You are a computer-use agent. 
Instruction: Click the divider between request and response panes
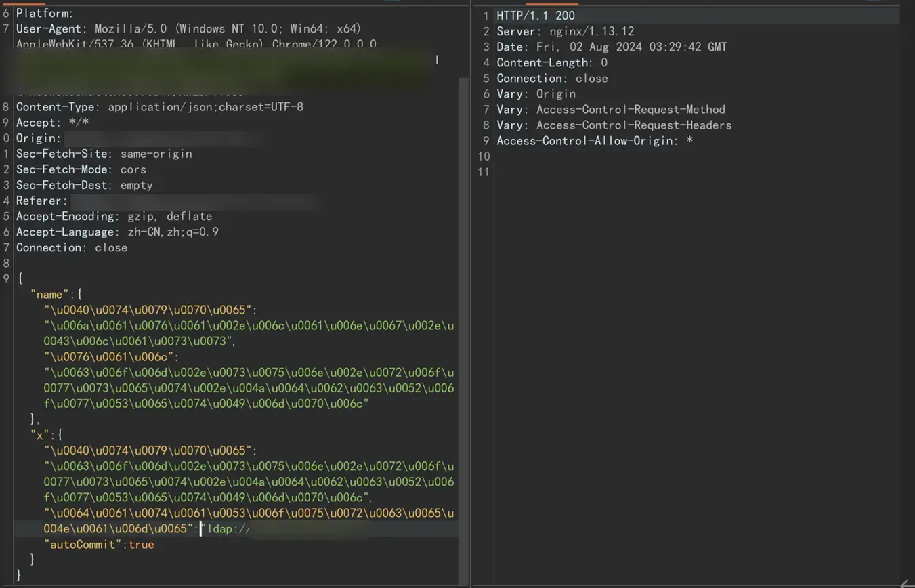pos(471,295)
